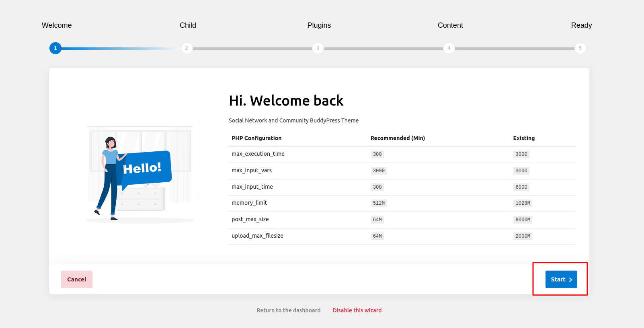Click the upload_max_filesize row label
The width and height of the screenshot is (644, 328).
(x=257, y=236)
